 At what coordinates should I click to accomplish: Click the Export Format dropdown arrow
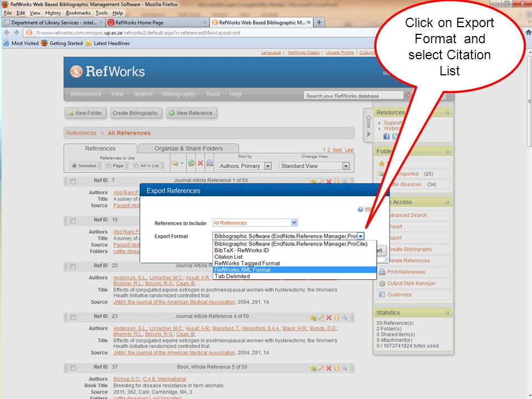pyautogui.click(x=361, y=236)
